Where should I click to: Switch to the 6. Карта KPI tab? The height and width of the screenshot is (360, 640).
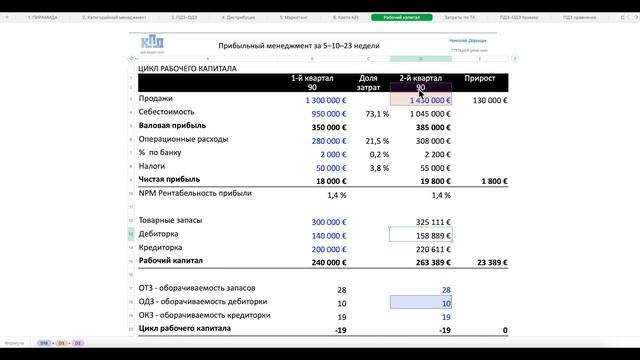[x=346, y=18]
